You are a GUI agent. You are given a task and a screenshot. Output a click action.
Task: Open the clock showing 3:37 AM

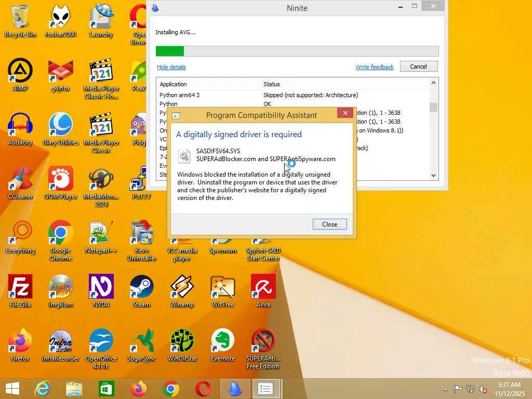click(x=509, y=389)
